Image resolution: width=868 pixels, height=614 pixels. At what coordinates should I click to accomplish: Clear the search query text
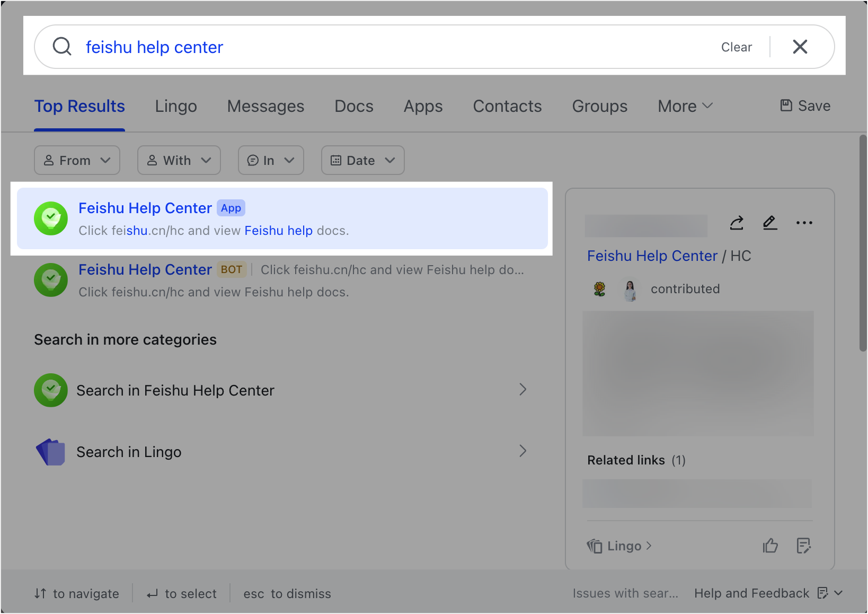coord(736,47)
